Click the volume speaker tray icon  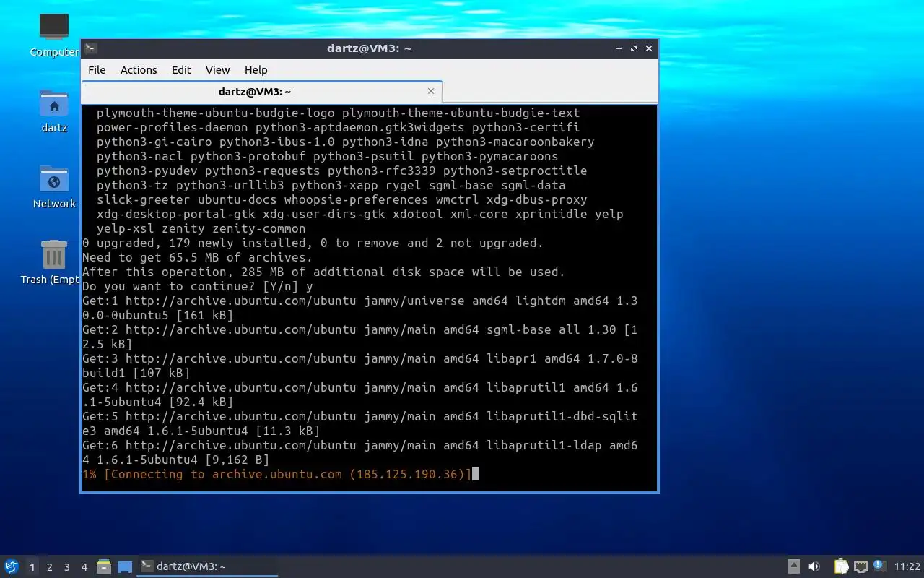pos(814,567)
